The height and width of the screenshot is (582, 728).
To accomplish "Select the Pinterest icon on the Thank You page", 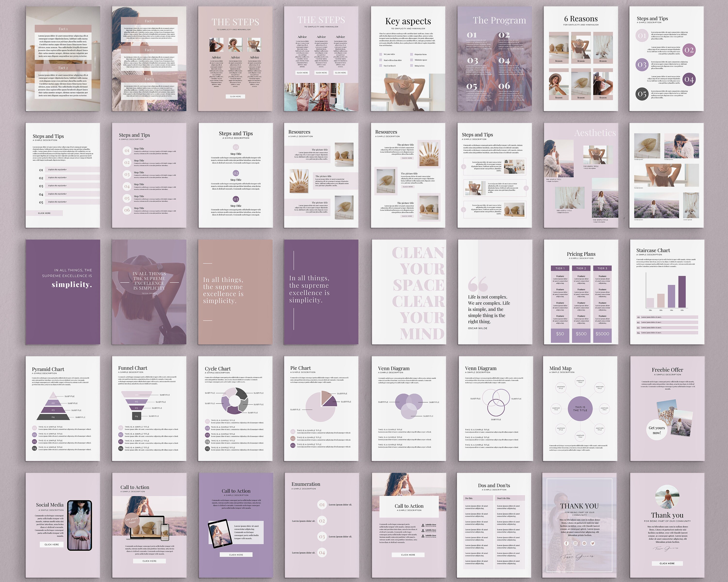I will (x=585, y=544).
